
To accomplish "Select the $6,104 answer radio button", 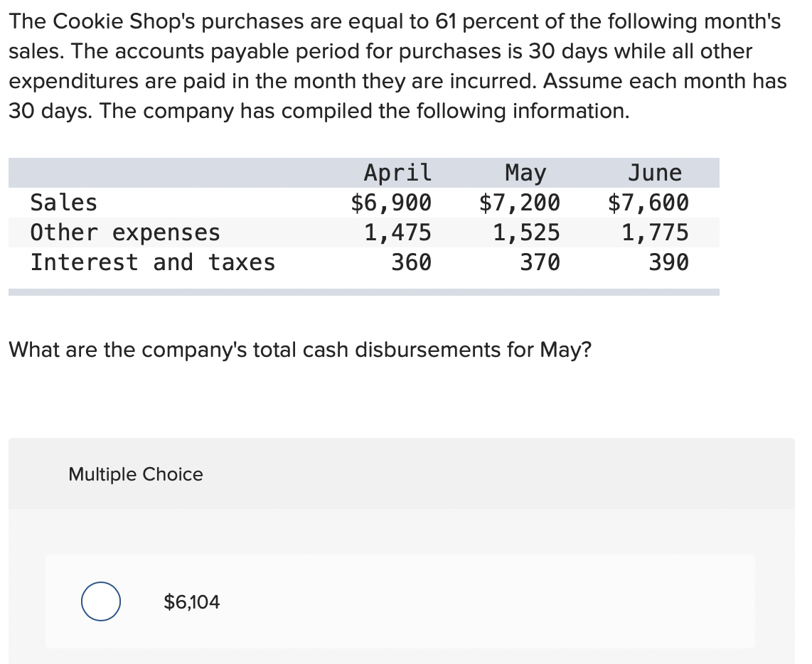I will point(100,601).
